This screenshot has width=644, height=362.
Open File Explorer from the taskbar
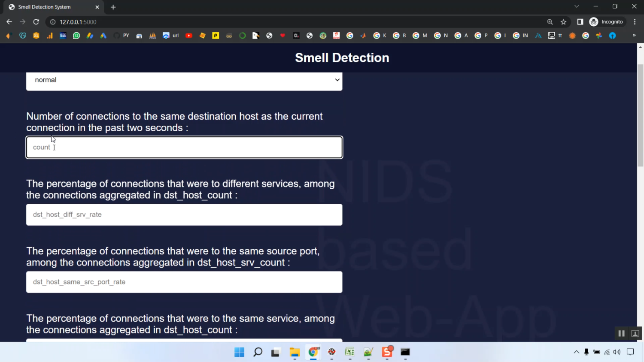coord(295,352)
